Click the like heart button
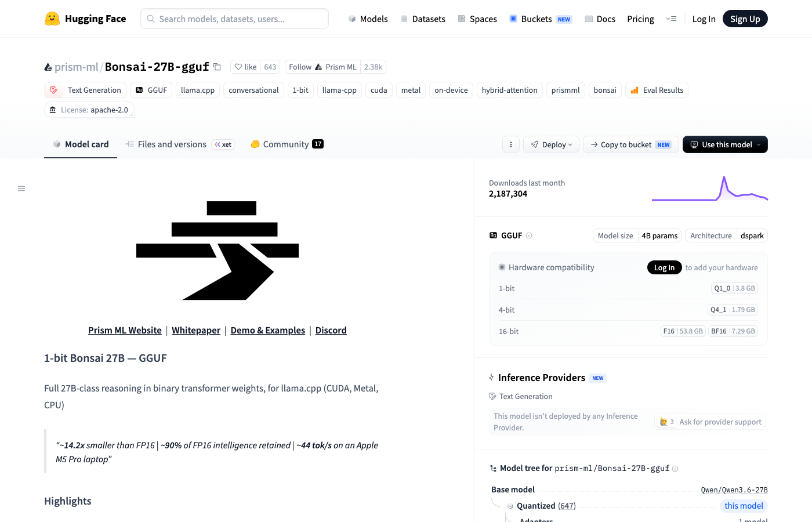The height and width of the screenshot is (522, 812). point(245,67)
